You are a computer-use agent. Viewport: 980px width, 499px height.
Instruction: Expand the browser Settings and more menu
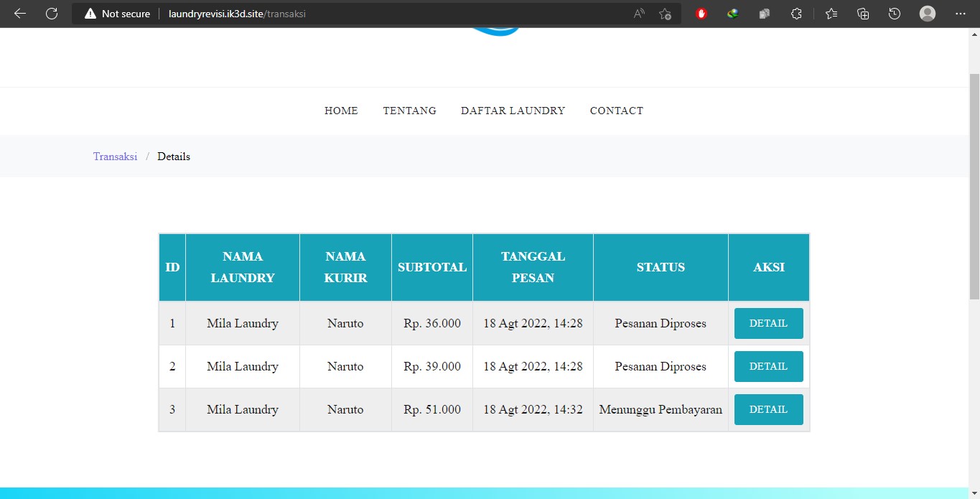tap(961, 14)
